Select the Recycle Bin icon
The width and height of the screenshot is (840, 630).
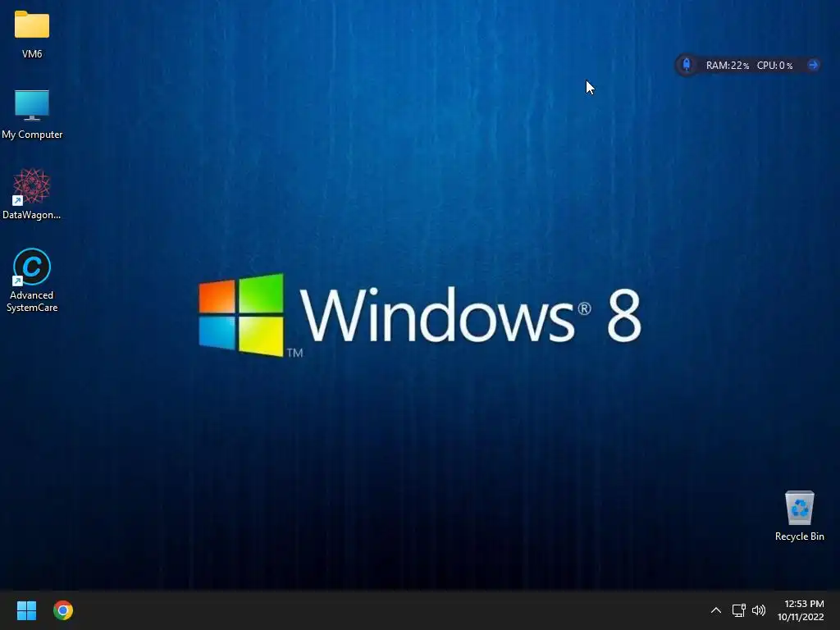pyautogui.click(x=799, y=508)
